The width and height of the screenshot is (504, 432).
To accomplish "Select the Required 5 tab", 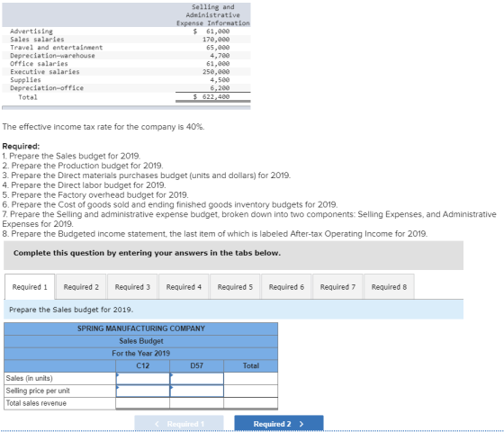I will [235, 287].
